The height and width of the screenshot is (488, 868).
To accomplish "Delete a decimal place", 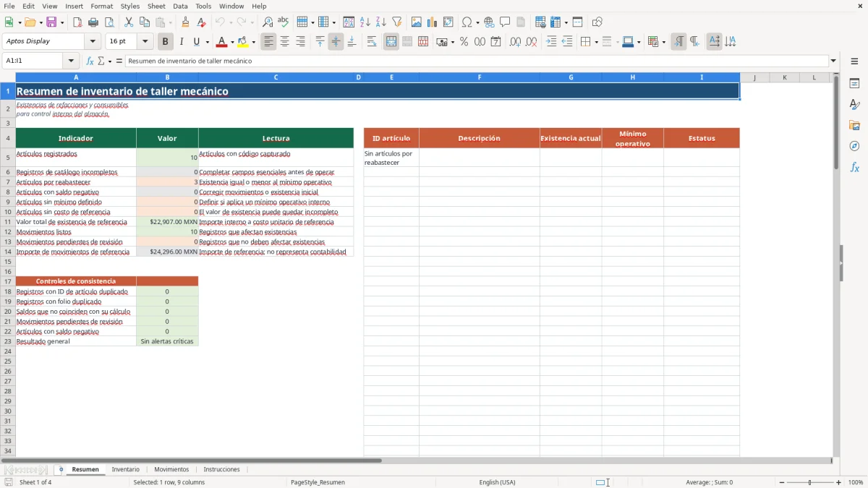I will [x=531, y=42].
